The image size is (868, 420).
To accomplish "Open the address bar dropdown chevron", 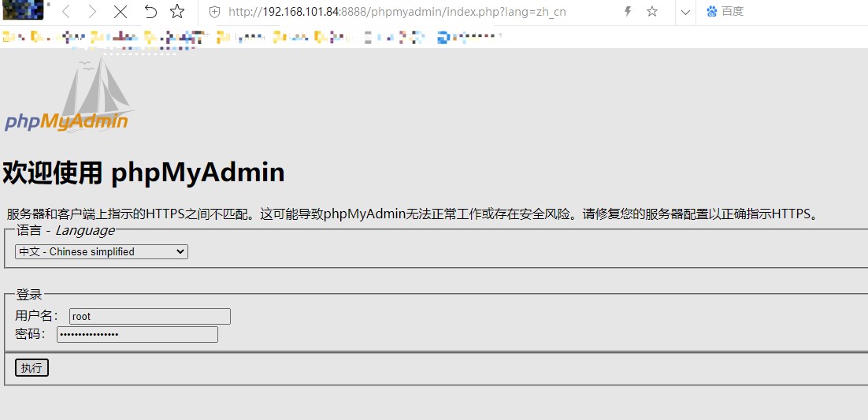I will [x=685, y=12].
